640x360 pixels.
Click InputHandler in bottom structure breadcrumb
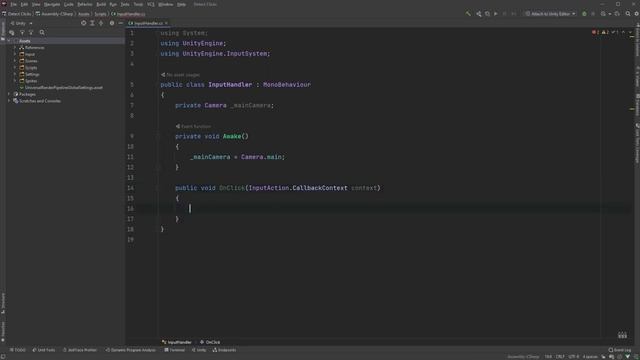click(x=177, y=342)
